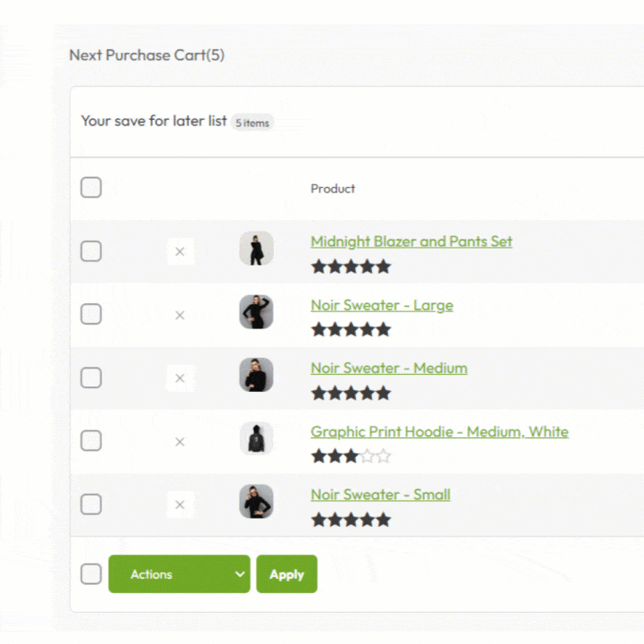Toggle the select-all checkbox in header

(x=91, y=188)
